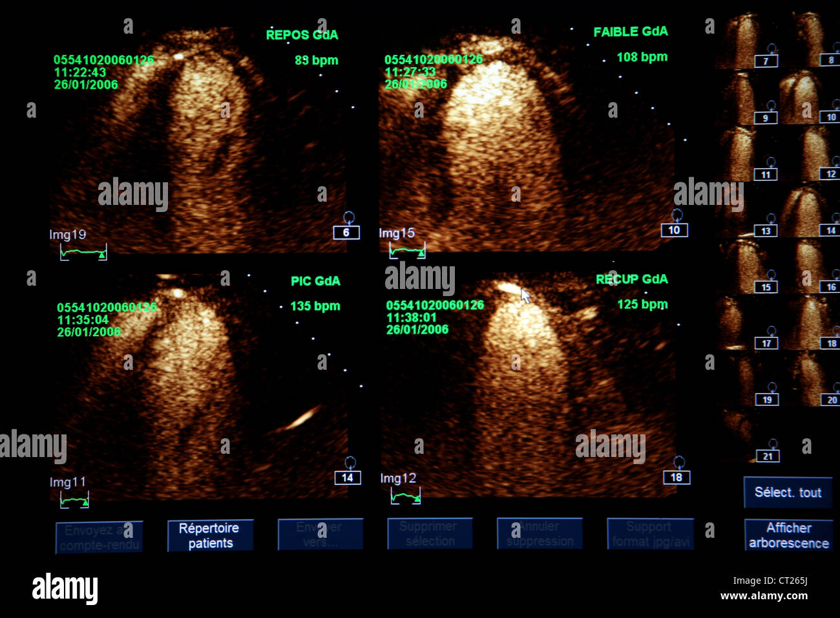Select the thumbnail image numbered 16
Image resolution: width=840 pixels, height=618 pixels.
click(811, 266)
